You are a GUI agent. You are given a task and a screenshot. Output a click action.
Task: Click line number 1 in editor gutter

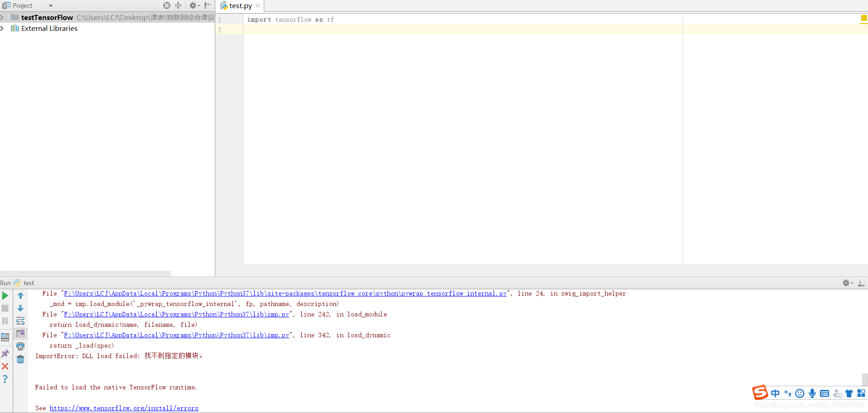pos(219,19)
